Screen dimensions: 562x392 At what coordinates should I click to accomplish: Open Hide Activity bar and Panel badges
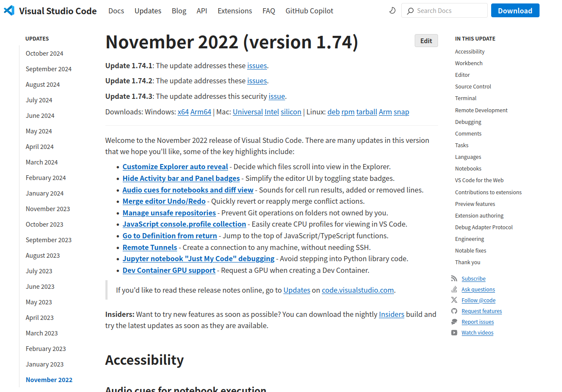(181, 178)
